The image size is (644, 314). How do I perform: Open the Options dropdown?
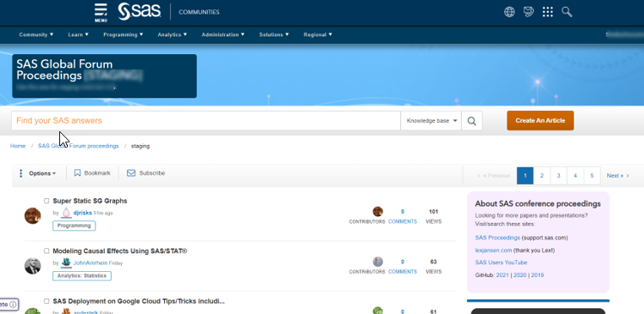coord(42,173)
